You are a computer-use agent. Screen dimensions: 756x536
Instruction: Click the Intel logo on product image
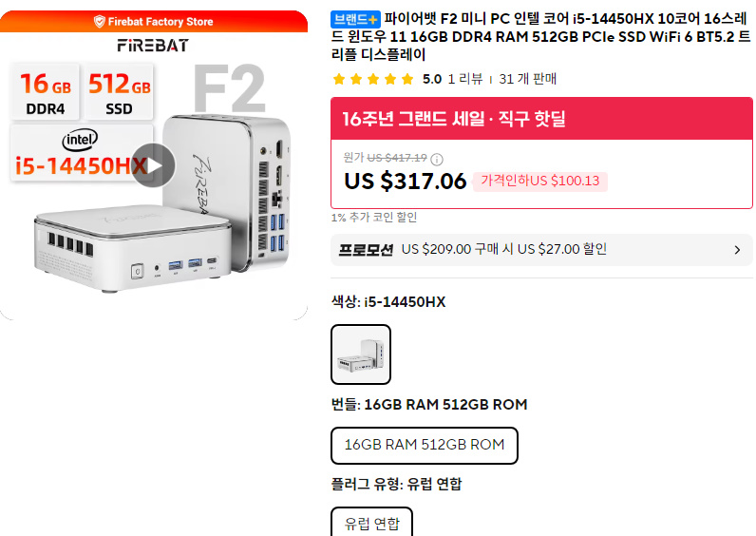pos(80,140)
